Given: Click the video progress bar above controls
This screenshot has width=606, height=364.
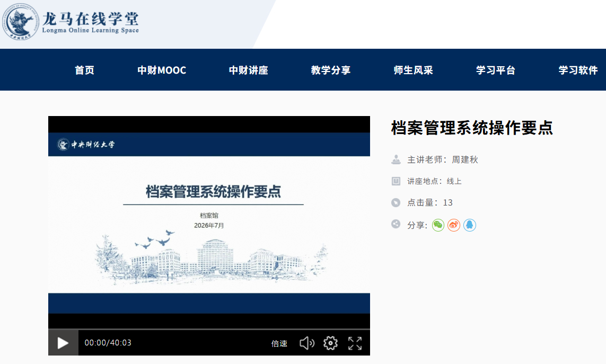Looking at the screenshot, I should [x=209, y=329].
